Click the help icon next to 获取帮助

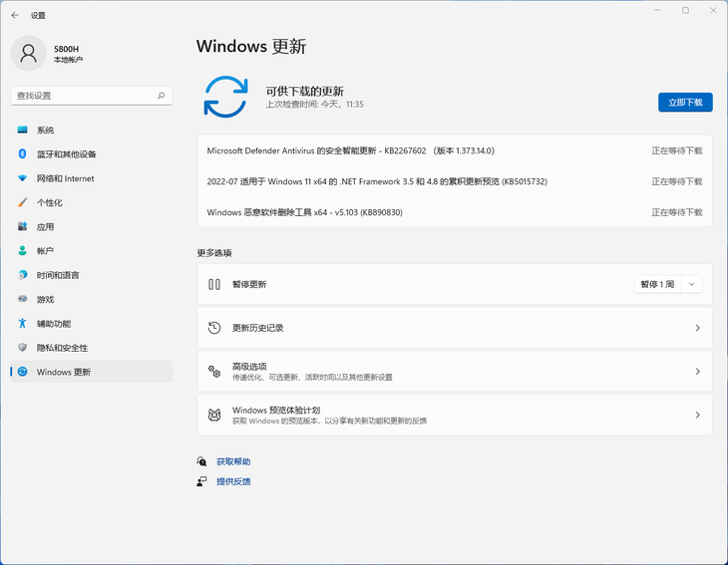pos(201,461)
